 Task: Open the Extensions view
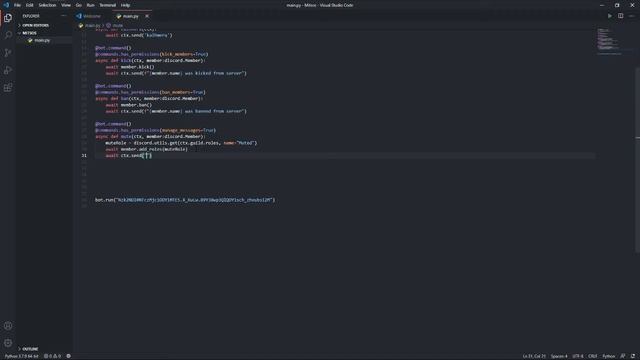coord(8,88)
